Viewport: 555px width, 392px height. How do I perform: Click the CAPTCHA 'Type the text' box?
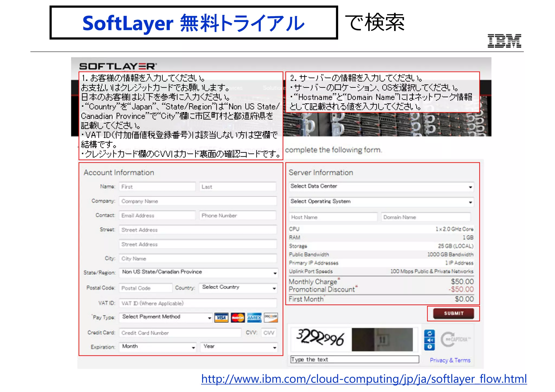354,360
